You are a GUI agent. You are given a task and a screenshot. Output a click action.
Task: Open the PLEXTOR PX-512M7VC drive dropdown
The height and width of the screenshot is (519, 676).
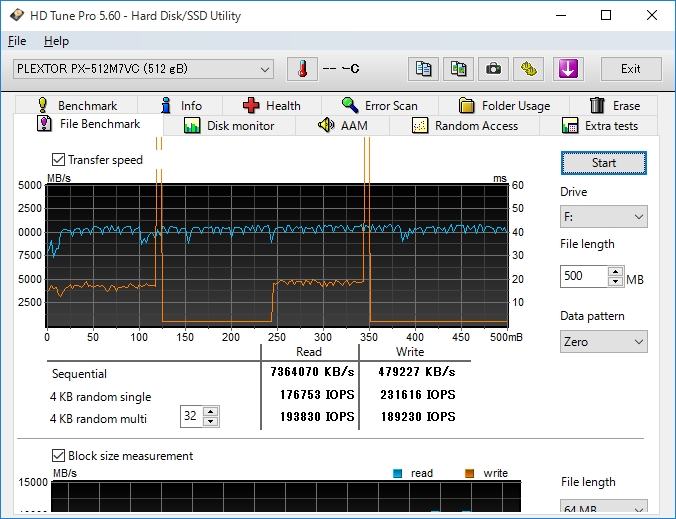(142, 69)
